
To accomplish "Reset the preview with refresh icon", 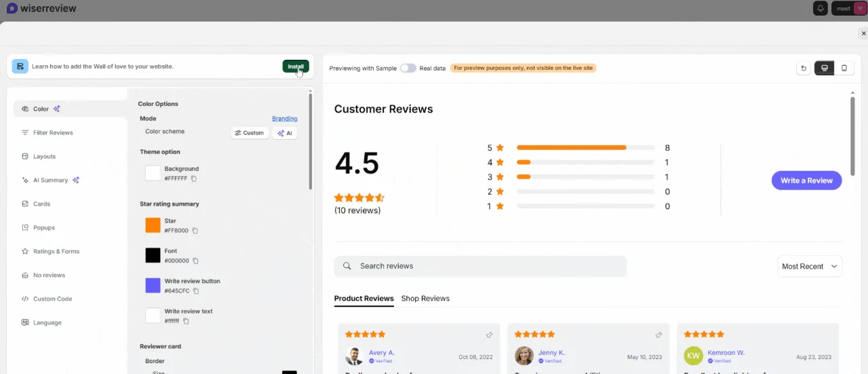I will [804, 68].
